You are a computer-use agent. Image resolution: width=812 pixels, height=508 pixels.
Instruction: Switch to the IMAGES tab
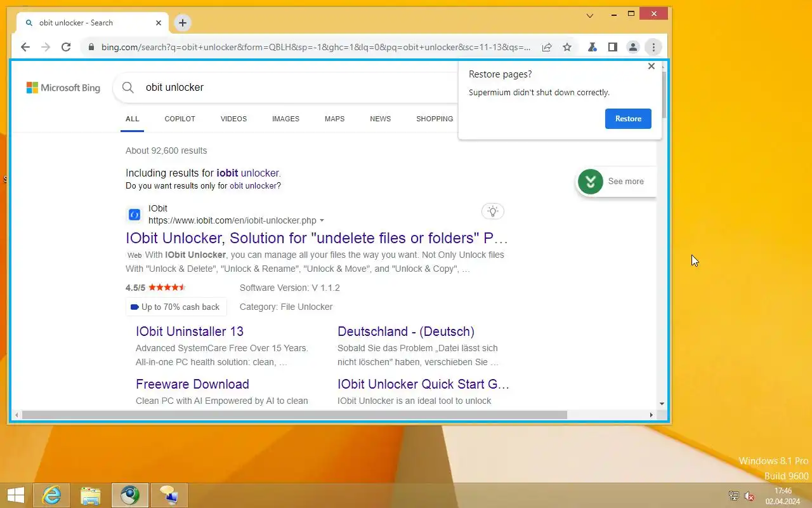click(285, 119)
